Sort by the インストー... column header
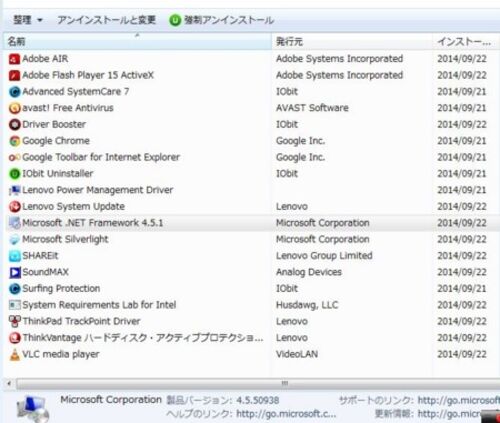500x423 pixels. coord(466,42)
